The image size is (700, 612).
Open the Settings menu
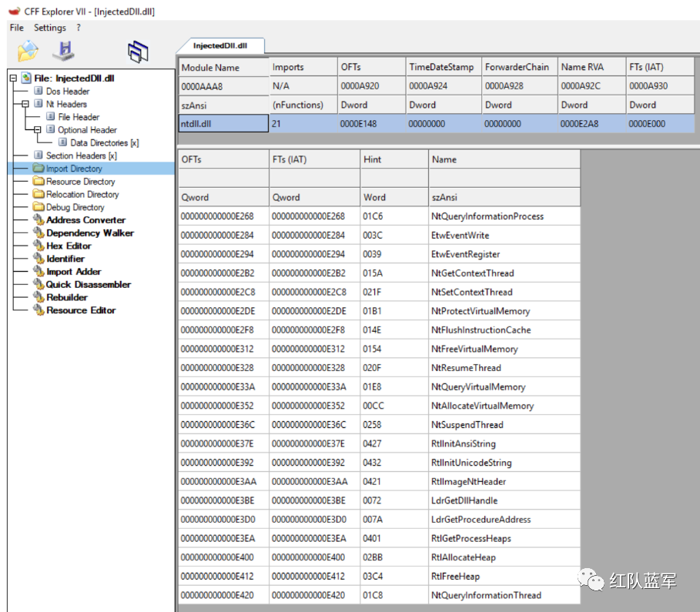tap(49, 28)
